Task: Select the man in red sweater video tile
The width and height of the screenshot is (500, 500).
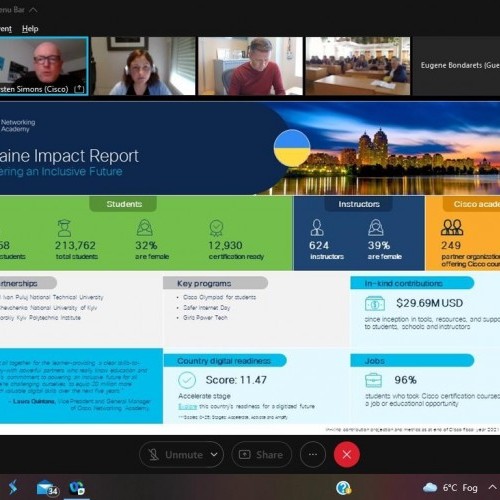Action: [x=250, y=66]
